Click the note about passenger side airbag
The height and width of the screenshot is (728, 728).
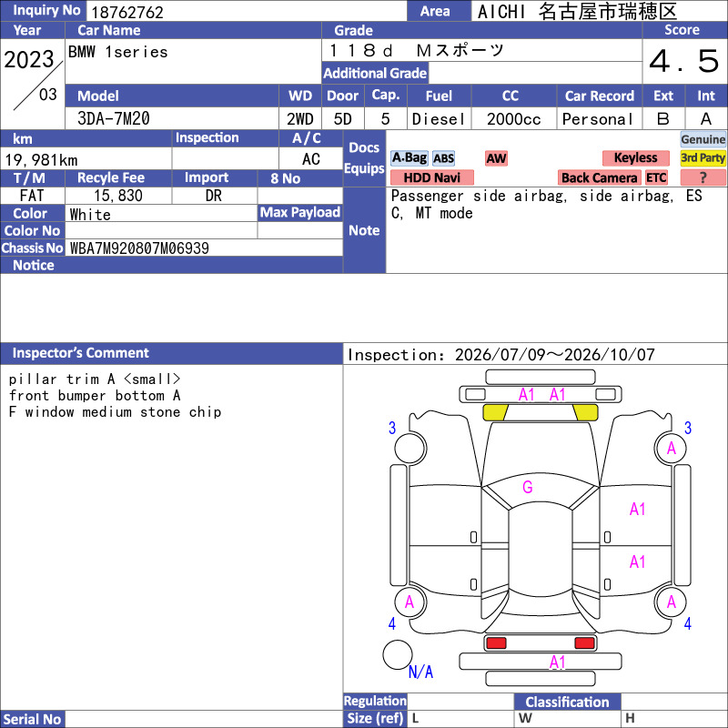[547, 204]
